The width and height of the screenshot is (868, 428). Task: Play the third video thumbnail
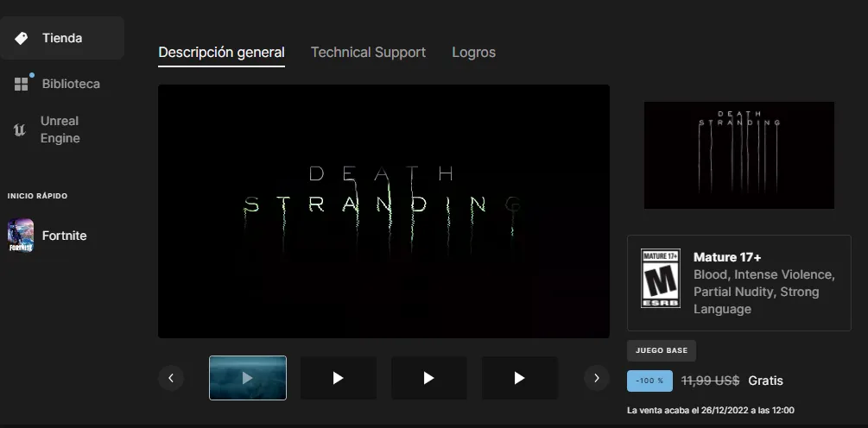pyautogui.click(x=429, y=378)
